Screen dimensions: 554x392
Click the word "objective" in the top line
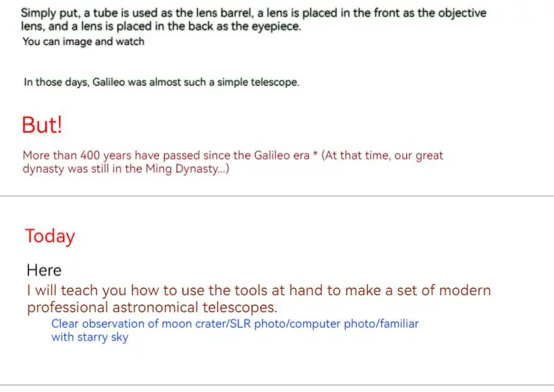click(462, 13)
